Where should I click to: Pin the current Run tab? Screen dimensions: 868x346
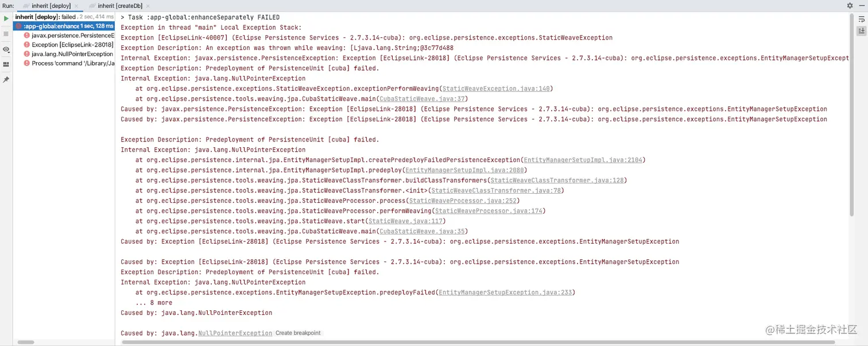coord(6,79)
